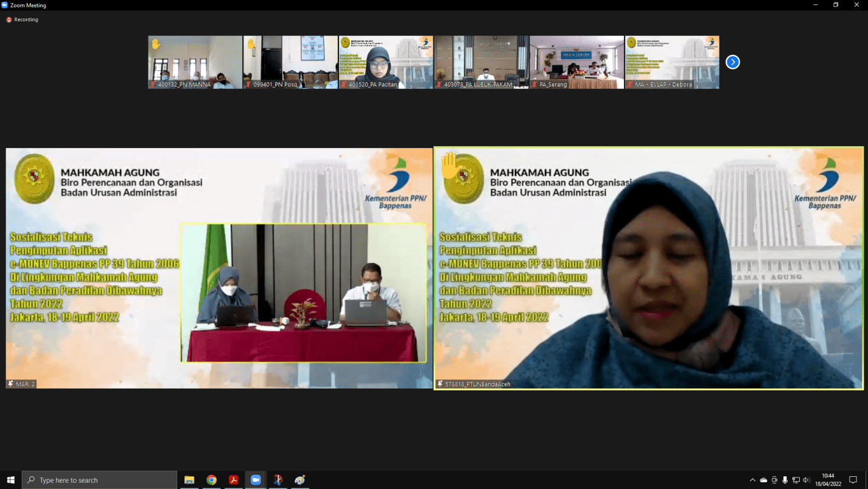Click the taskbar search box

[99, 480]
